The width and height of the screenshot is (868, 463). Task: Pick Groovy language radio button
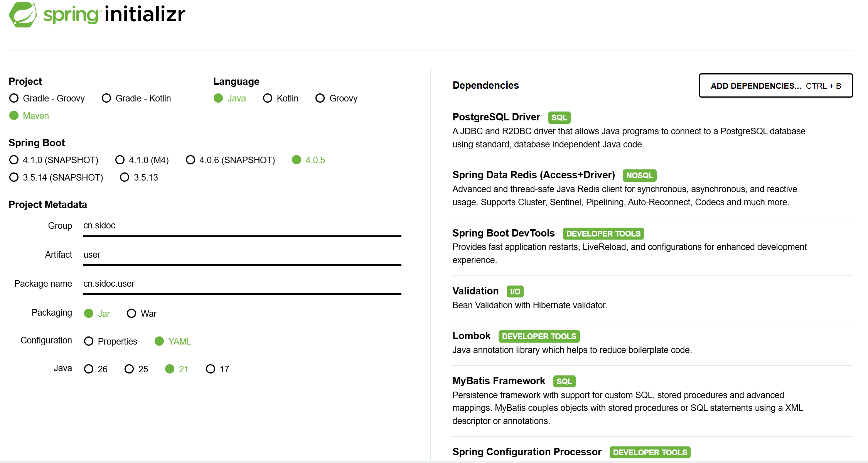[x=320, y=98]
